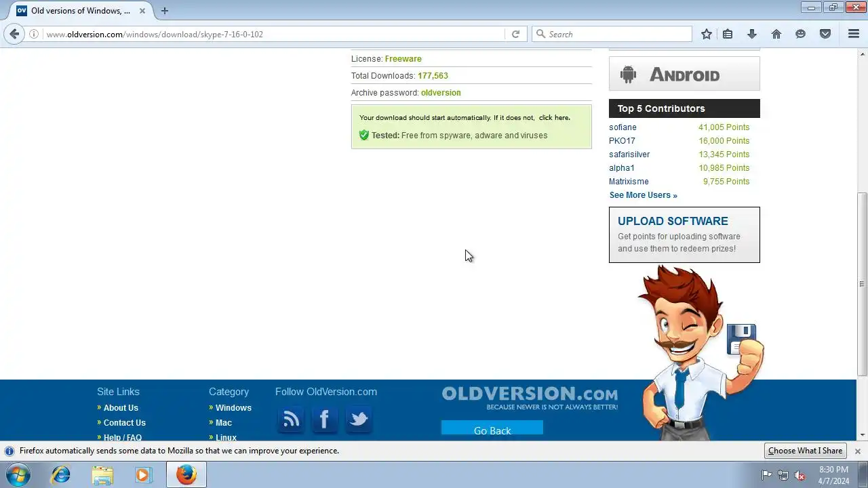
Task: Click the 'click here' download link
Action: 553,118
